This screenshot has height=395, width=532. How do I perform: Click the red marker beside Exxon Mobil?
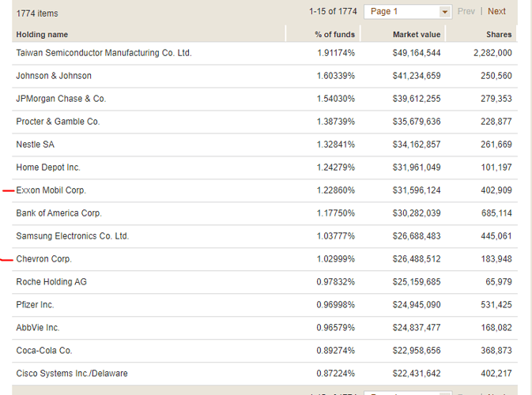[9, 191]
